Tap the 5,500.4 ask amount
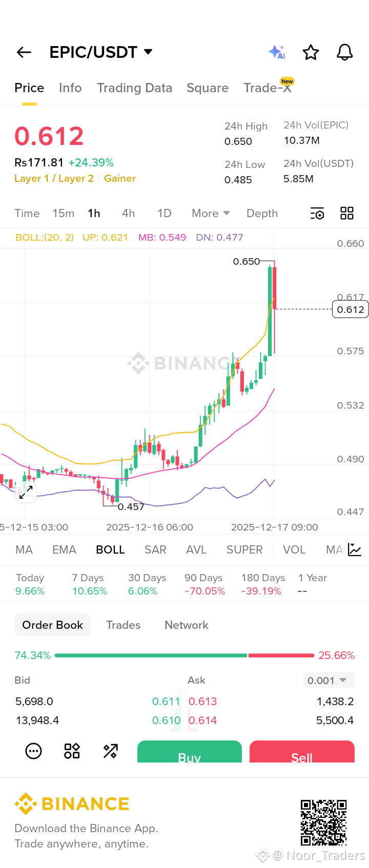The image size is (369, 868). 335,721
